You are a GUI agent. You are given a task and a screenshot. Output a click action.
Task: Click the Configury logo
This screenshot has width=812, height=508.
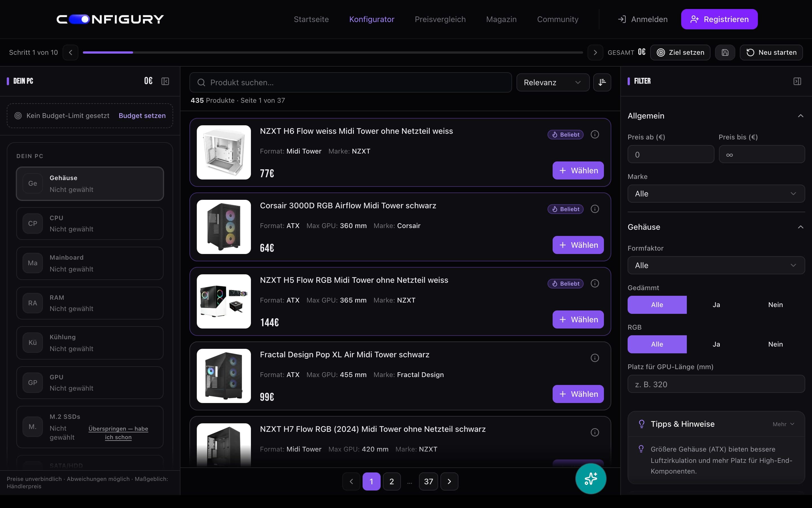click(x=110, y=19)
